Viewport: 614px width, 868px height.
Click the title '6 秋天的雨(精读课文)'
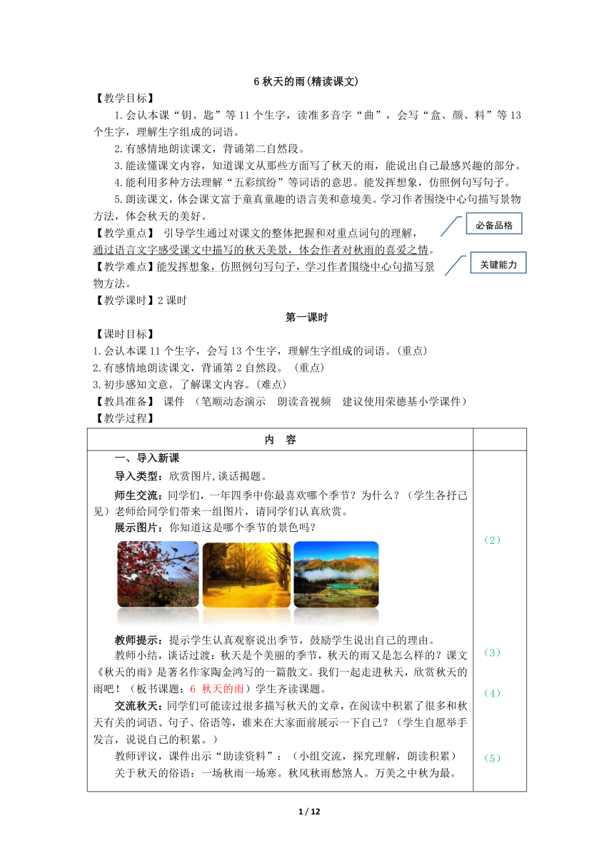coord(306,81)
